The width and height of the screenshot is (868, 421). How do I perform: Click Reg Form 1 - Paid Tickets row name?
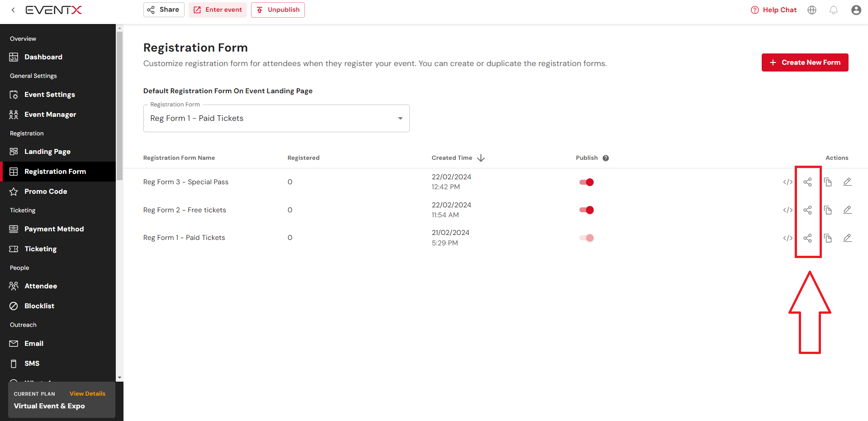coord(184,238)
